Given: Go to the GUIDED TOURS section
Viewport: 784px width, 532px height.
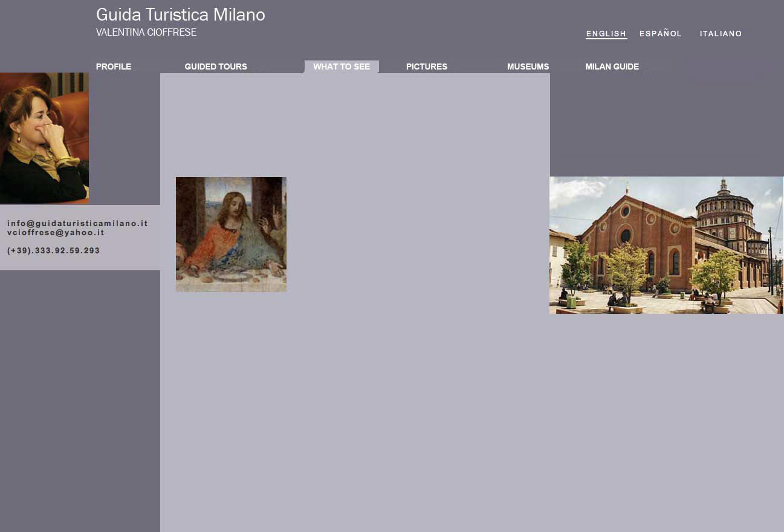Looking at the screenshot, I should point(216,66).
